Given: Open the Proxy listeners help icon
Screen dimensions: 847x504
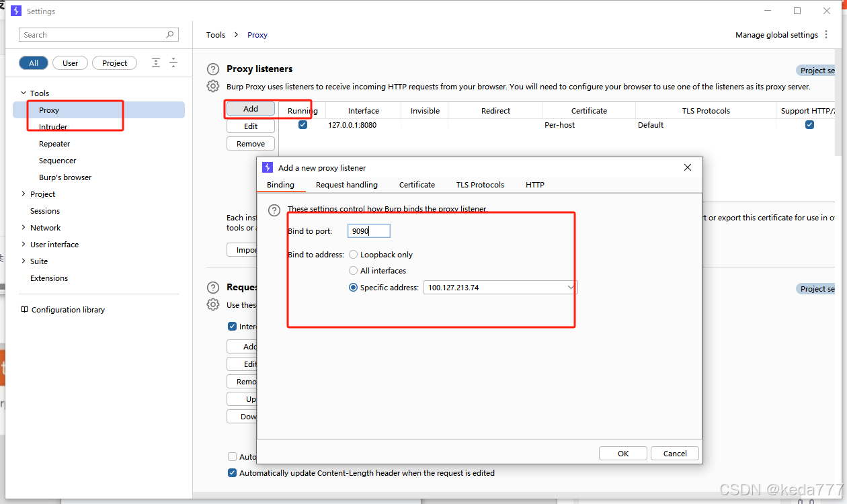Looking at the screenshot, I should 213,69.
